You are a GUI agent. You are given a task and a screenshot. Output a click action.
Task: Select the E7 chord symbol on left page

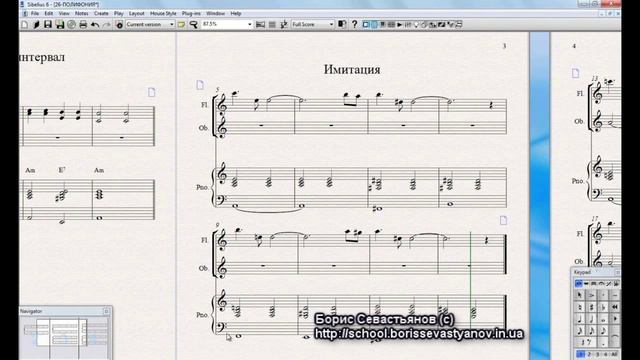coord(62,170)
